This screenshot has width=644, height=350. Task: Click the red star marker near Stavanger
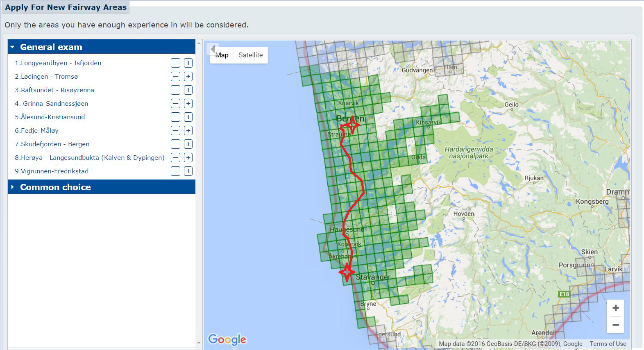coord(347,272)
